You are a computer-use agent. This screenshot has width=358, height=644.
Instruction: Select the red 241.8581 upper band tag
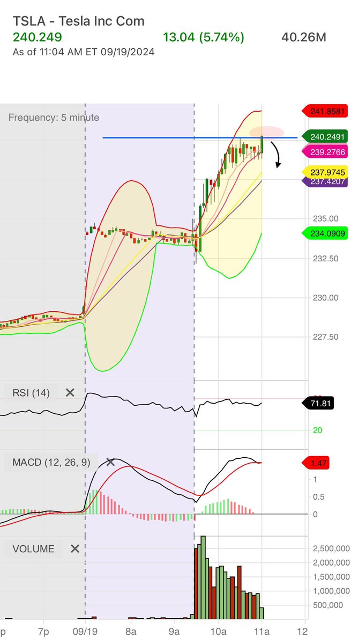(325, 112)
